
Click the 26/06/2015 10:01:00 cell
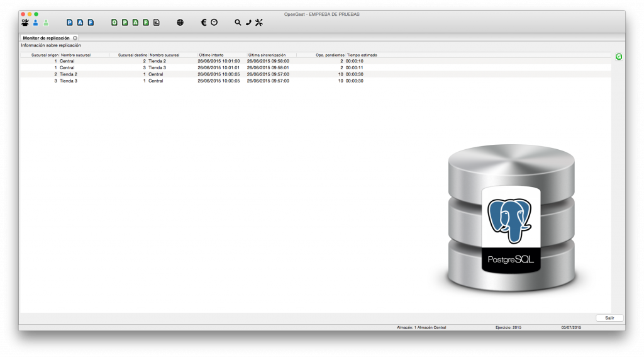(218, 61)
